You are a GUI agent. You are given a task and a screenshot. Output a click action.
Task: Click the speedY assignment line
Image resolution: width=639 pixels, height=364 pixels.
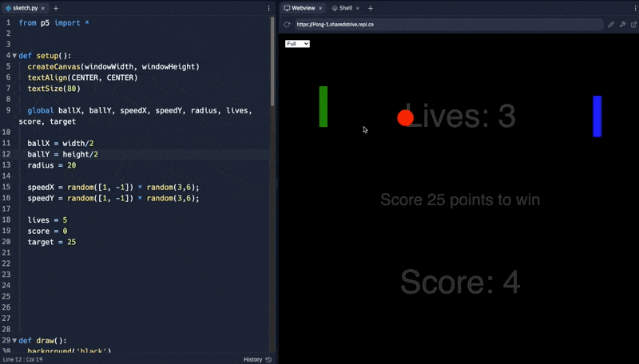click(113, 198)
